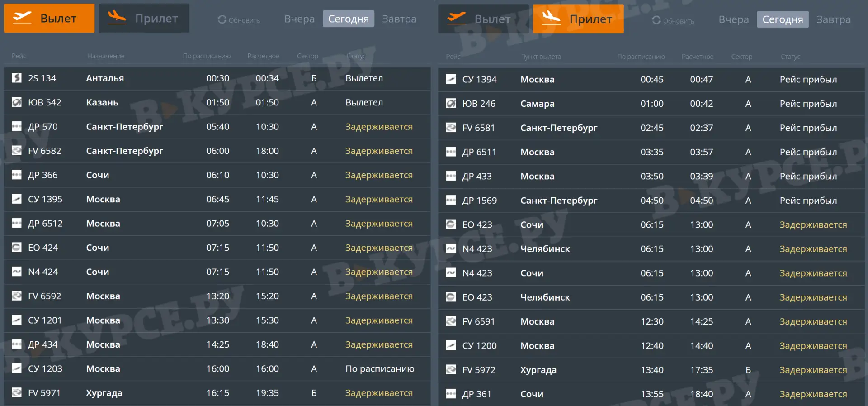Switch to Прилет tab in left panel
The width and height of the screenshot is (868, 406).
tap(144, 19)
